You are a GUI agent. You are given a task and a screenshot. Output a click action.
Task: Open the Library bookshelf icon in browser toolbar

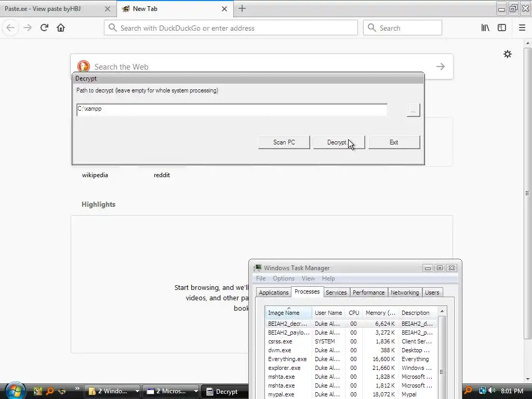[x=485, y=28]
